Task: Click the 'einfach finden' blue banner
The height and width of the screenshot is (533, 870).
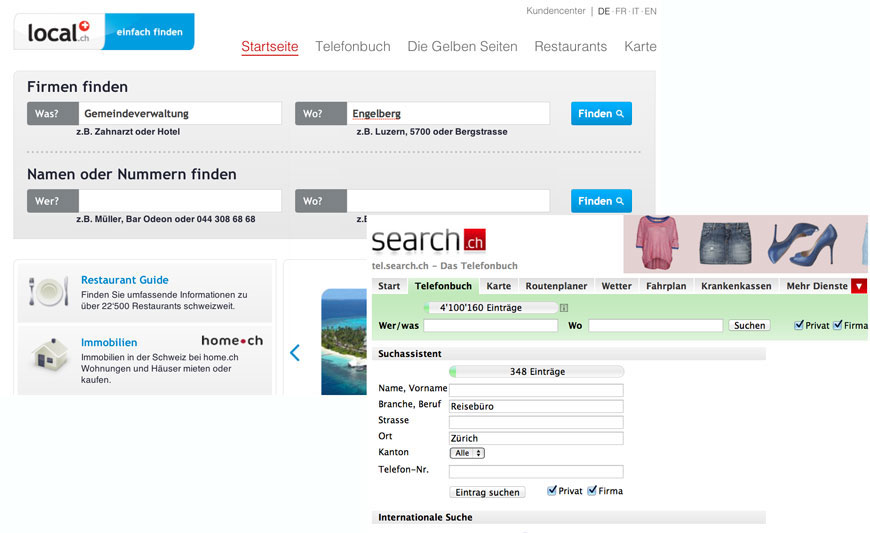Action: click(149, 32)
